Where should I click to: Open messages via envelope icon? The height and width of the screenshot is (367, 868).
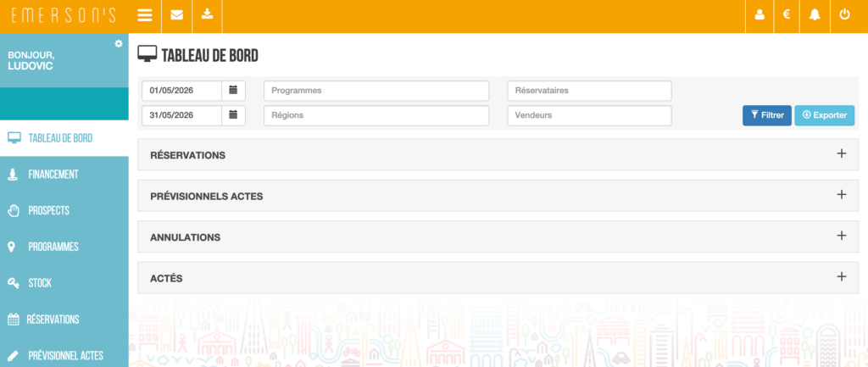tap(176, 15)
